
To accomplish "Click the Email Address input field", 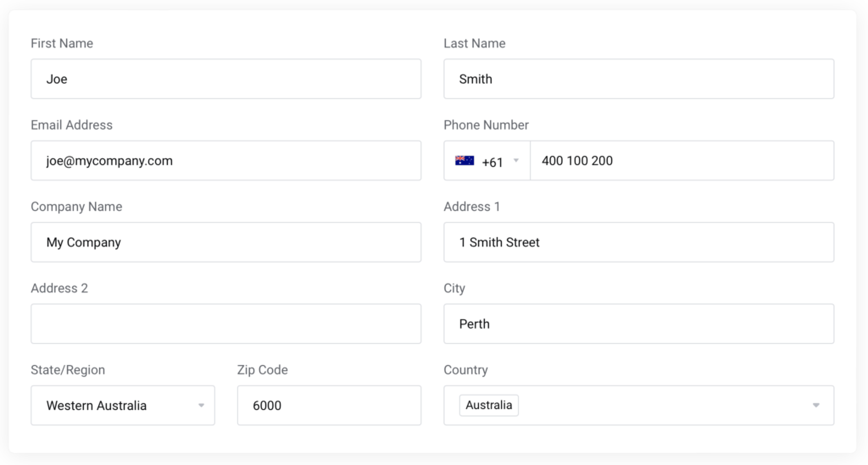I will pos(225,160).
